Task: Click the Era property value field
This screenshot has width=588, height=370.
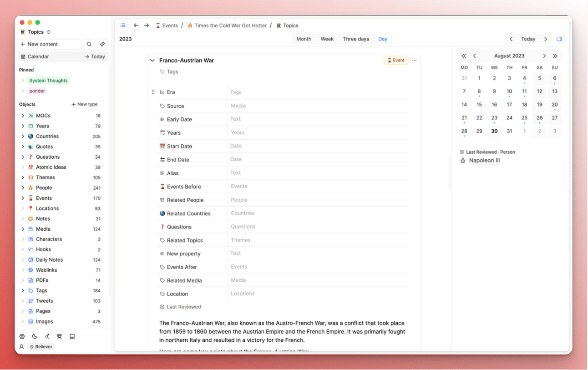Action: (318, 92)
